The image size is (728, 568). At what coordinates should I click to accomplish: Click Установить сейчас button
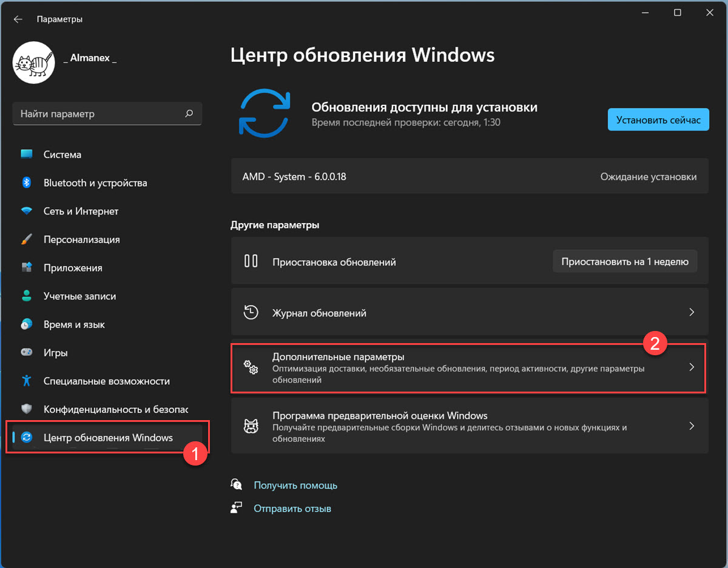click(658, 120)
